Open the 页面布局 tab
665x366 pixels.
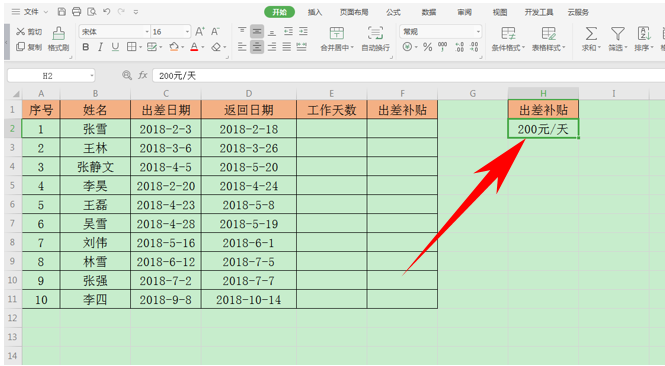354,12
